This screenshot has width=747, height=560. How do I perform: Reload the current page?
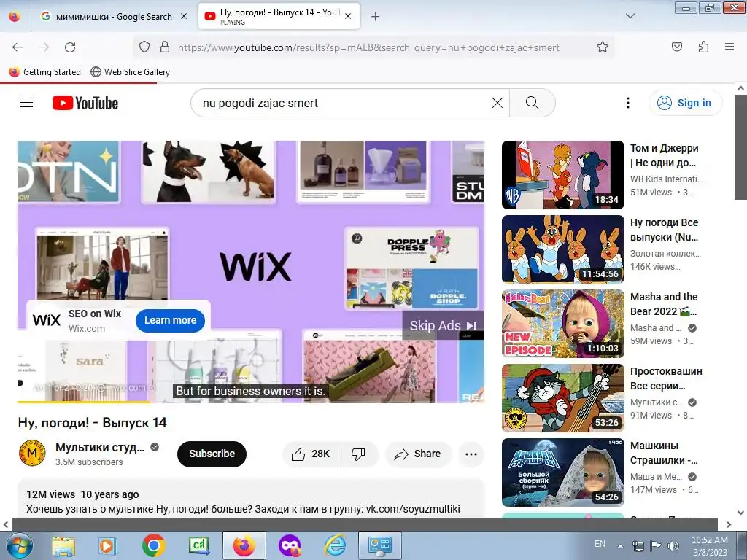pos(70,47)
